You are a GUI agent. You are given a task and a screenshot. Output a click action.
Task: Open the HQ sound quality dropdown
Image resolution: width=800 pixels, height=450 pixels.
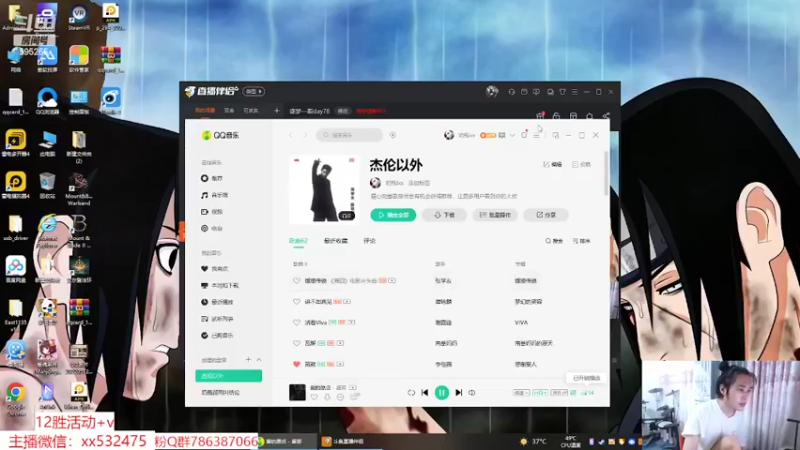540,393
